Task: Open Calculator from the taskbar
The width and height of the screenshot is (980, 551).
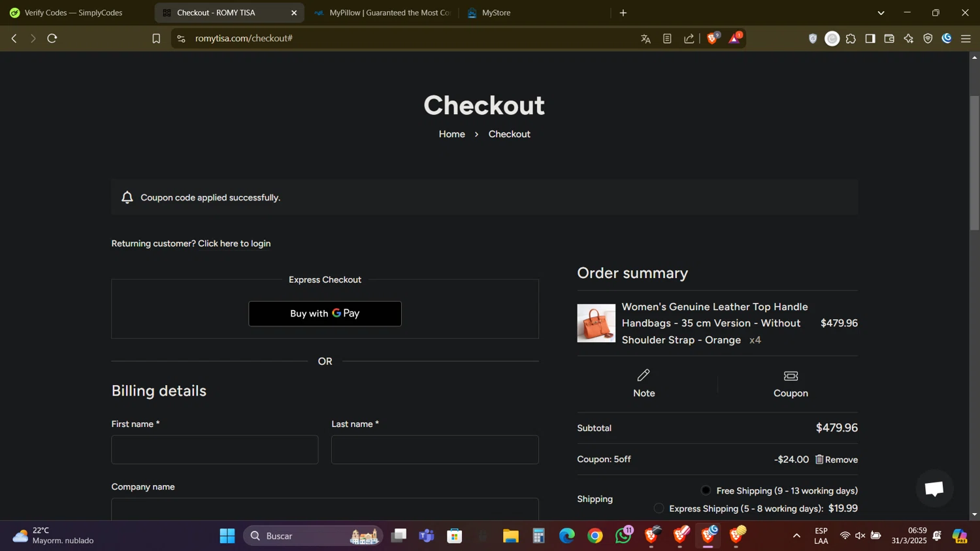Action: (538, 536)
